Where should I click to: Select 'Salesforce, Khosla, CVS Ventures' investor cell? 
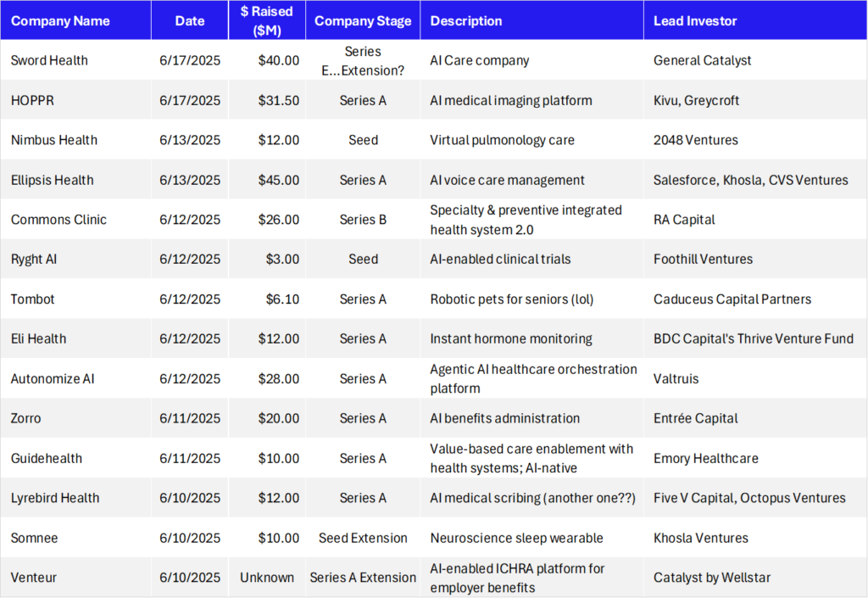click(x=755, y=180)
